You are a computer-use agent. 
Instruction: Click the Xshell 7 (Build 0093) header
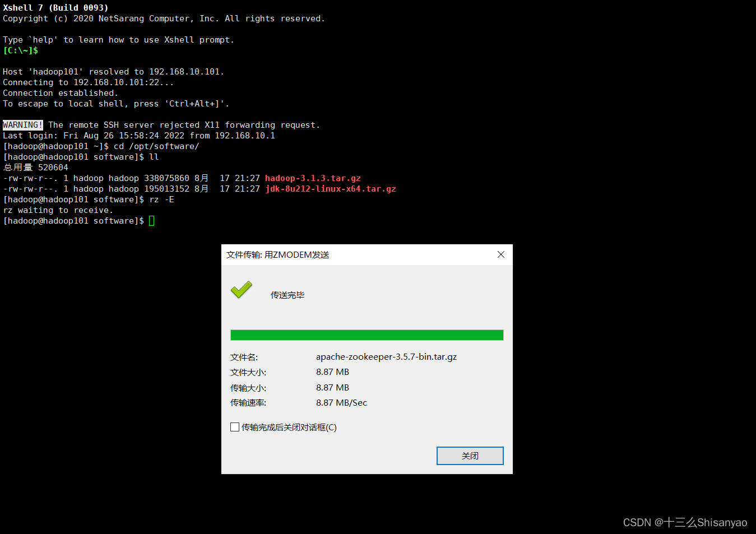pyautogui.click(x=55, y=8)
